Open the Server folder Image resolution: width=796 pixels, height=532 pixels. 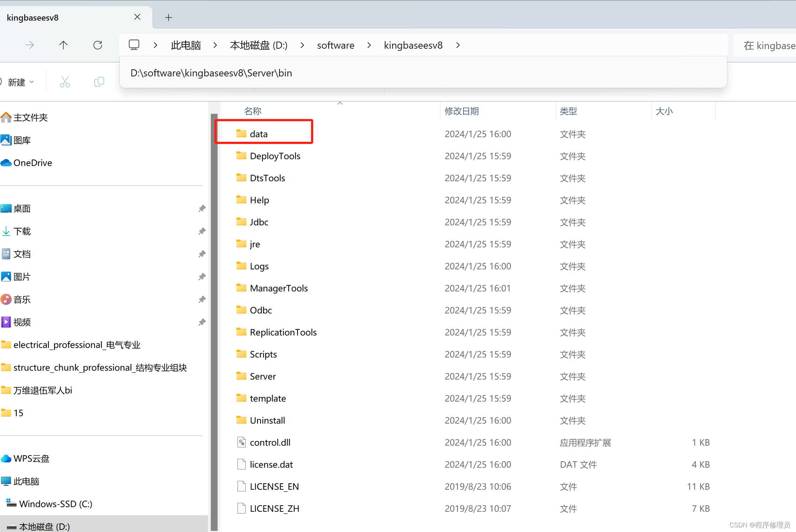click(x=263, y=376)
